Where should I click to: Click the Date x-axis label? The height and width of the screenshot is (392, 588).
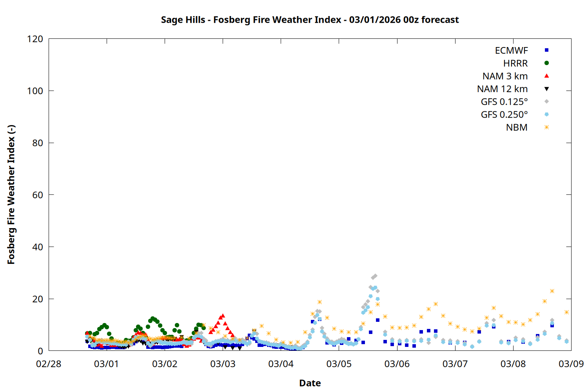(x=310, y=383)
